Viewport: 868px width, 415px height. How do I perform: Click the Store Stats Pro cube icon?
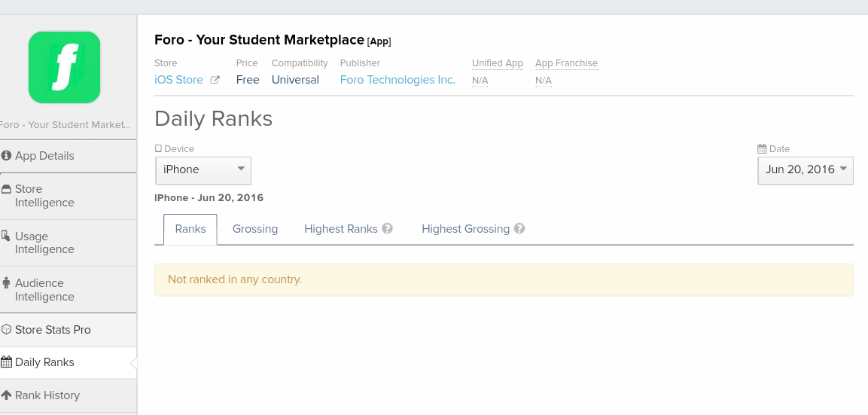point(7,330)
